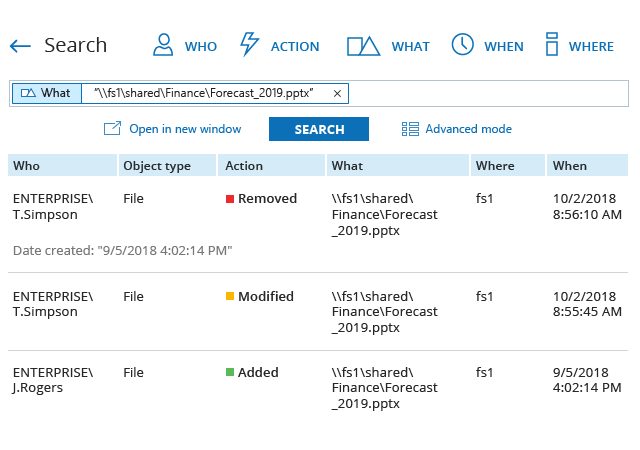Select the ACTION lightning bolt icon
Image resolution: width=640 pixels, height=450 pixels.
coord(250,45)
